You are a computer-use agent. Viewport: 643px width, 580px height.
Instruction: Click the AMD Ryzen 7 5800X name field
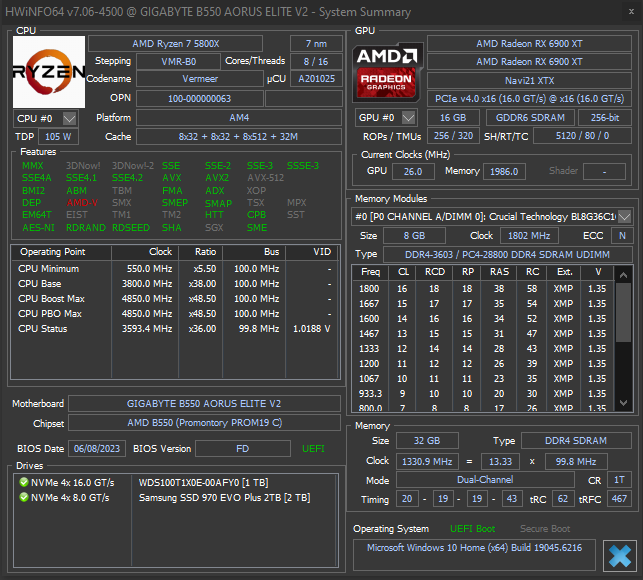tap(176, 43)
